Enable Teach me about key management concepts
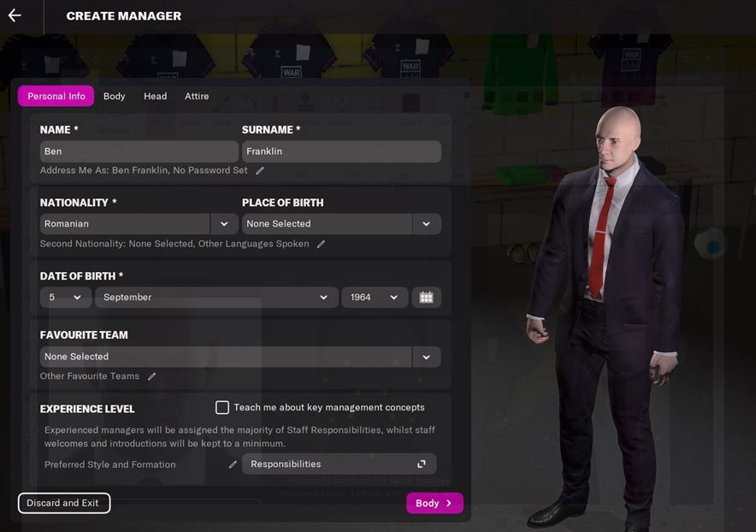756x532 pixels. [x=222, y=408]
